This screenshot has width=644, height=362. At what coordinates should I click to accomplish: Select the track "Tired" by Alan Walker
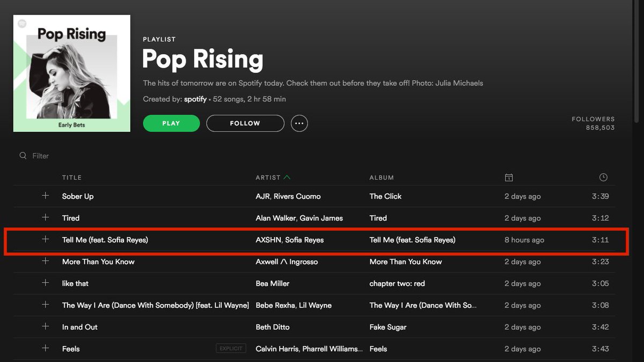click(70, 218)
